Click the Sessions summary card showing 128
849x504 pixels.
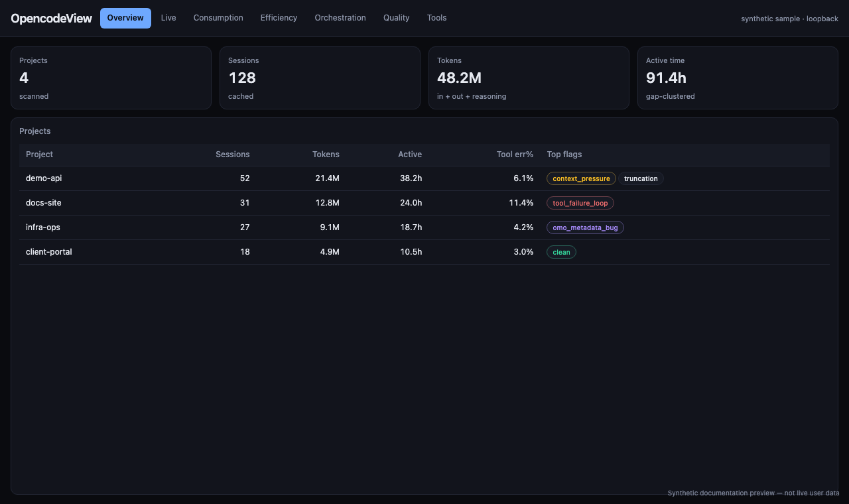click(320, 78)
